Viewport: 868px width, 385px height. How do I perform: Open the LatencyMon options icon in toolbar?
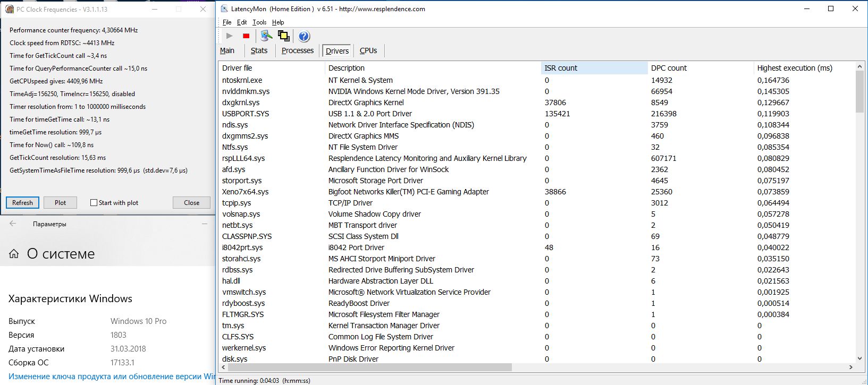[x=266, y=36]
